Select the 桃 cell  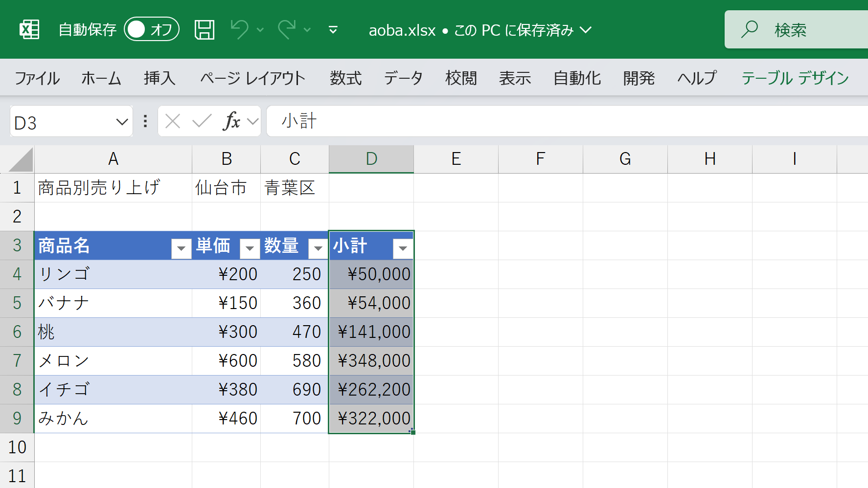113,332
